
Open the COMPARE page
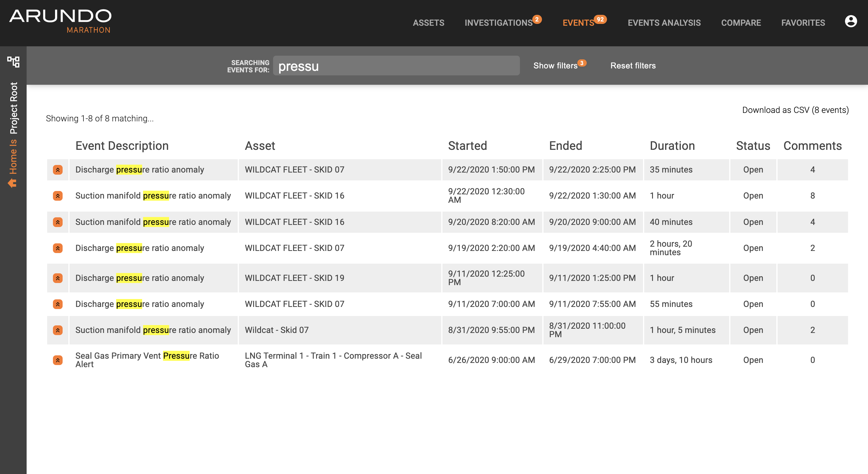click(x=741, y=23)
